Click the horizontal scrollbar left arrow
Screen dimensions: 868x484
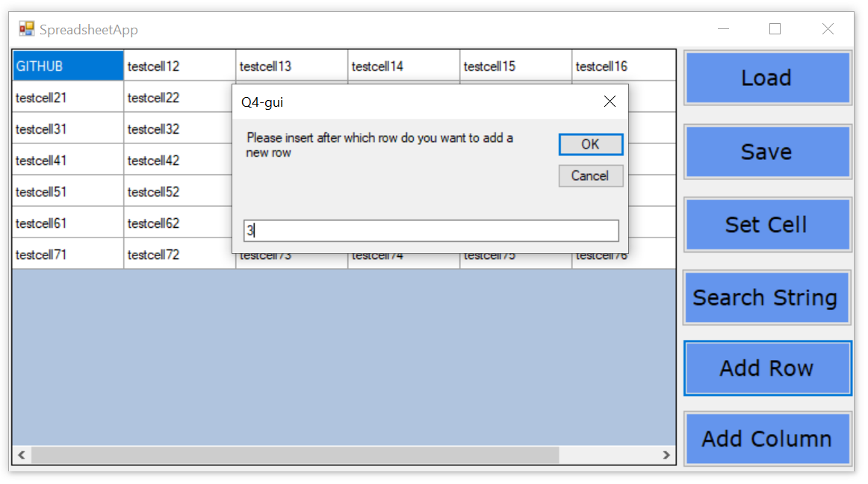[22, 455]
